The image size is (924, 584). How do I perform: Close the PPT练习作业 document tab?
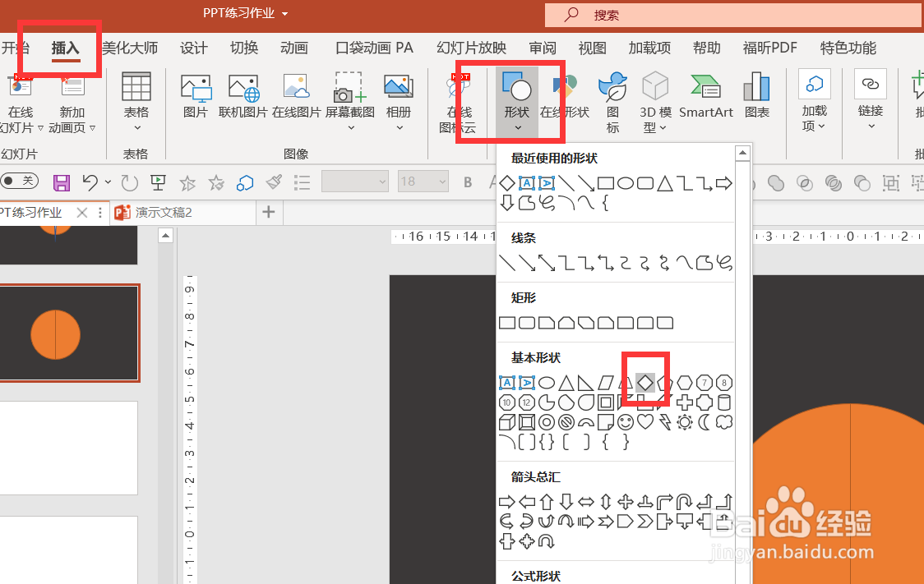point(82,213)
